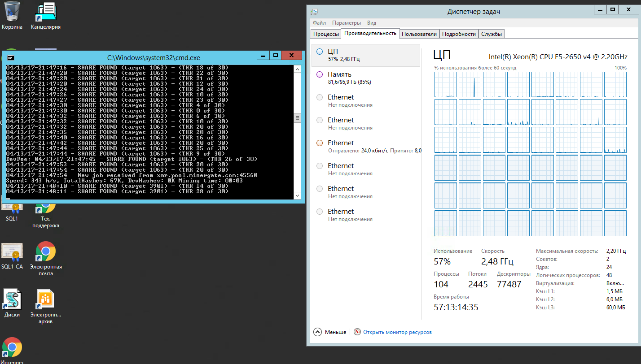Click the 104 value under Процессы
The image size is (641, 364).
point(441,284)
